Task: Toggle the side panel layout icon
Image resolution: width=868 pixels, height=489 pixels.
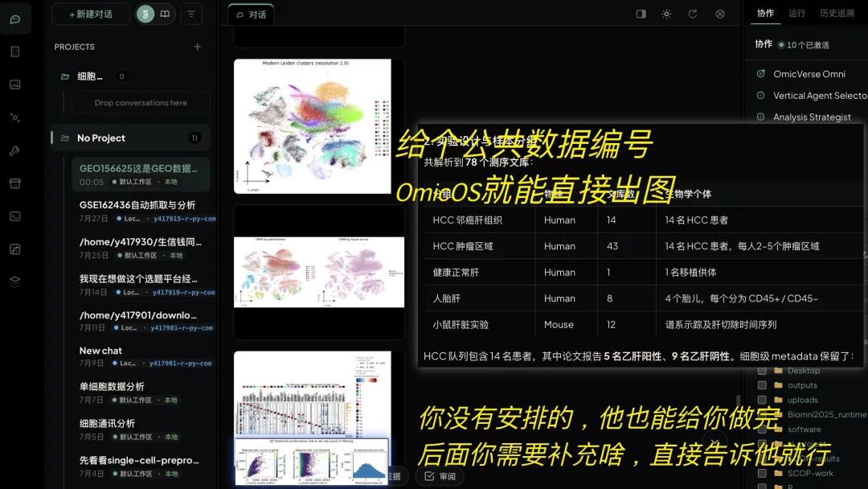Action: (641, 14)
